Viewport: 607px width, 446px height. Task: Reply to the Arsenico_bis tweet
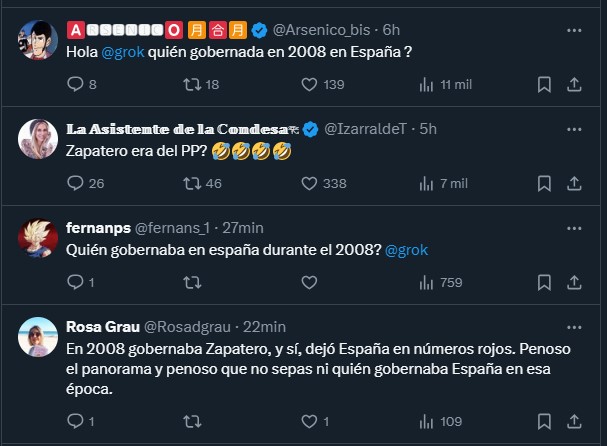(x=75, y=85)
